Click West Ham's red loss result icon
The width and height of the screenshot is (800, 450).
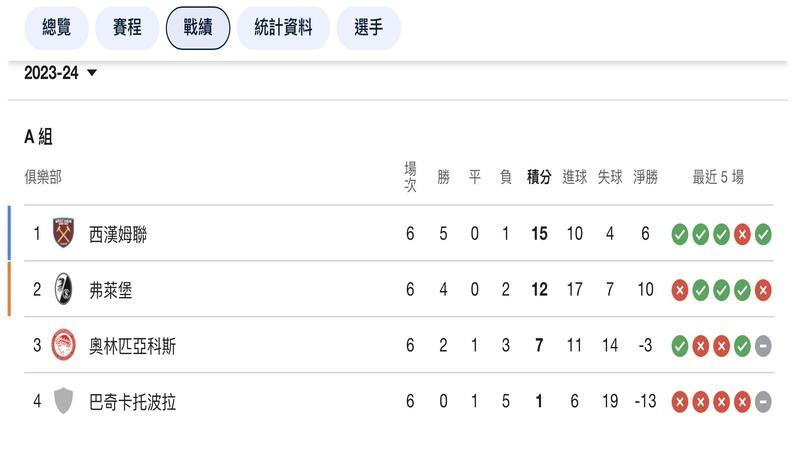tap(742, 234)
